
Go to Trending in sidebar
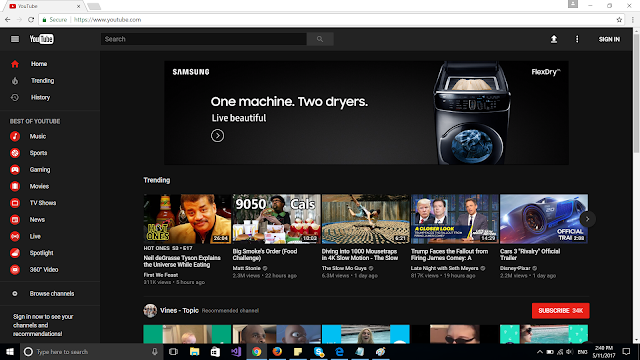(x=42, y=81)
